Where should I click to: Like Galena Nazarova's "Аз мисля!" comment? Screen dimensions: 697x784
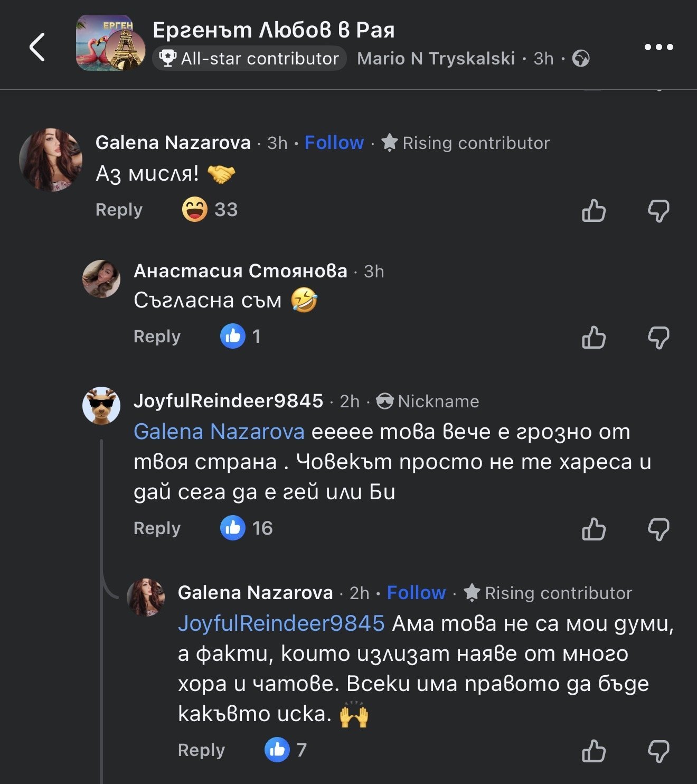[594, 210]
